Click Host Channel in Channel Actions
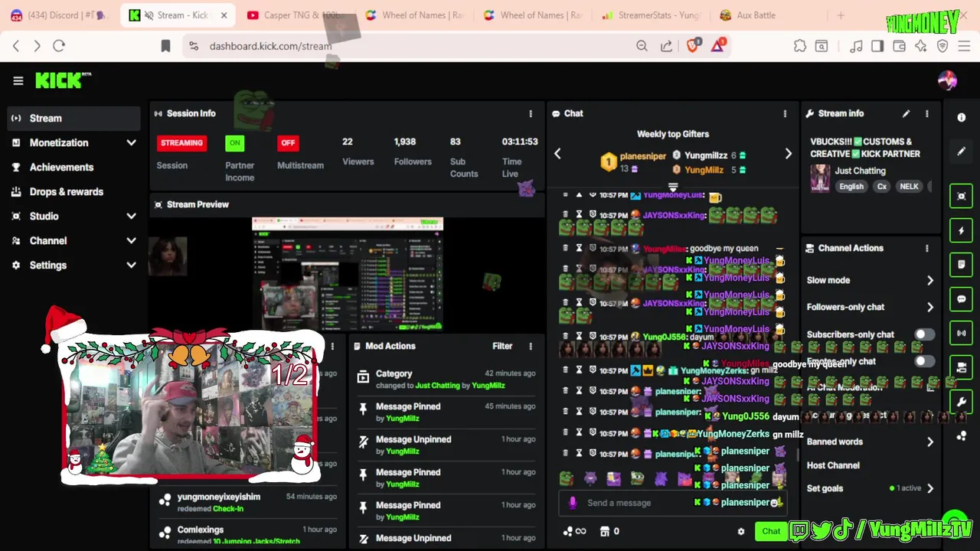The image size is (980, 551). [833, 465]
